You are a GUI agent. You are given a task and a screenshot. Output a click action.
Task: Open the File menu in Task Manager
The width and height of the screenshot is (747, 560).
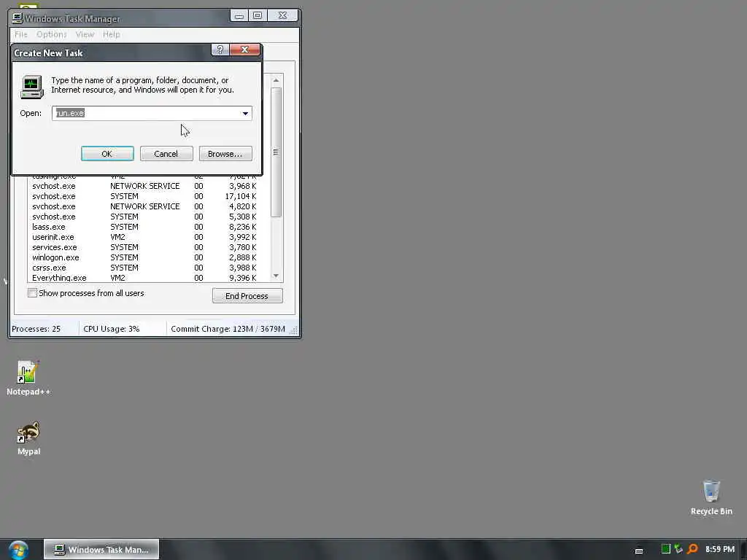(x=21, y=34)
